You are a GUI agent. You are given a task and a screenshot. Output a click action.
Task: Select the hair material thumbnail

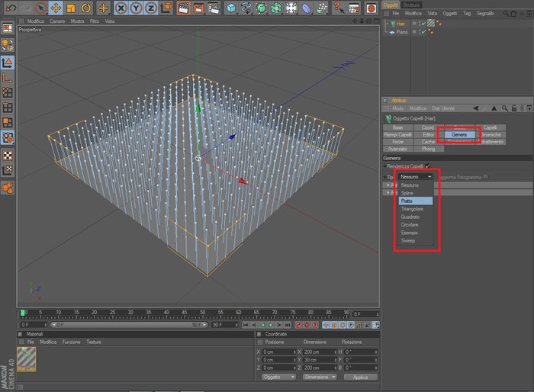[27, 359]
